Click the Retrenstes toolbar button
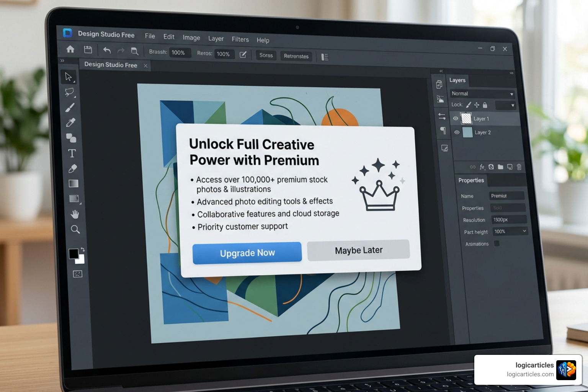The width and height of the screenshot is (588, 392). pos(296,56)
